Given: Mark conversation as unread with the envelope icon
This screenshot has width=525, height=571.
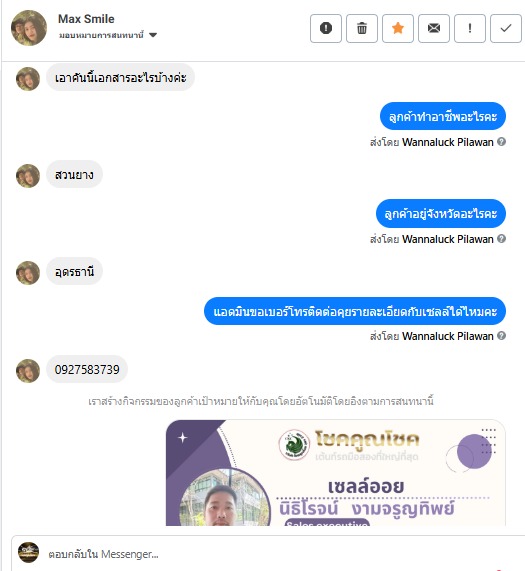Looking at the screenshot, I should [434, 28].
